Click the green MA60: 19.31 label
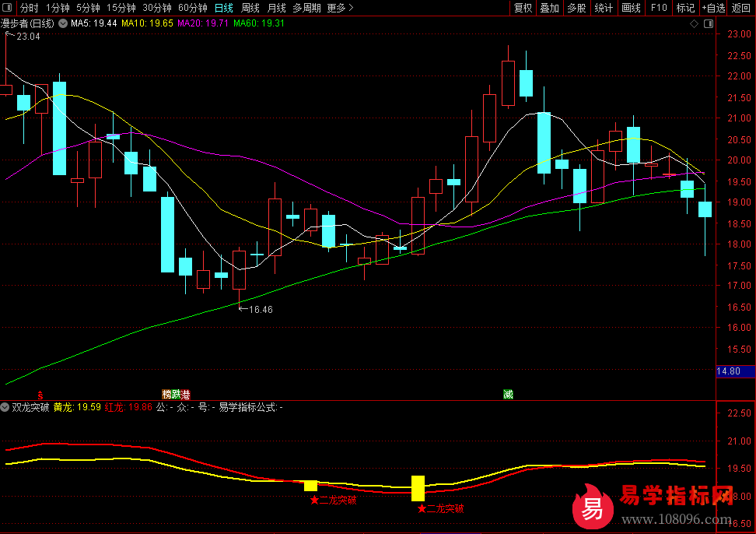 (259, 23)
